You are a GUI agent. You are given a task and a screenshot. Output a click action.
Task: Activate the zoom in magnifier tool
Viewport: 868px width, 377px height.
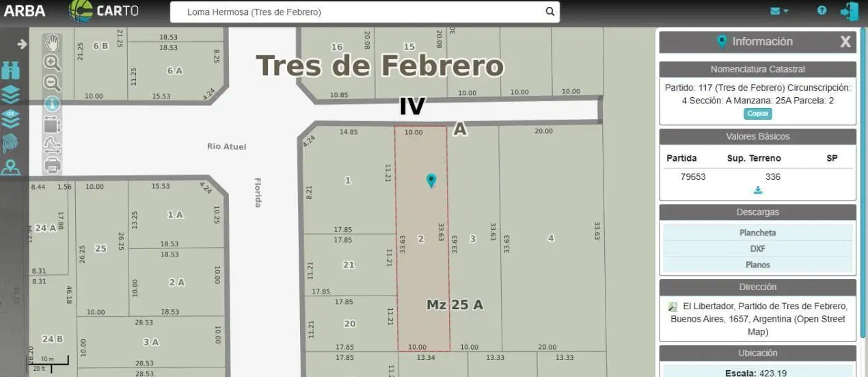point(52,63)
